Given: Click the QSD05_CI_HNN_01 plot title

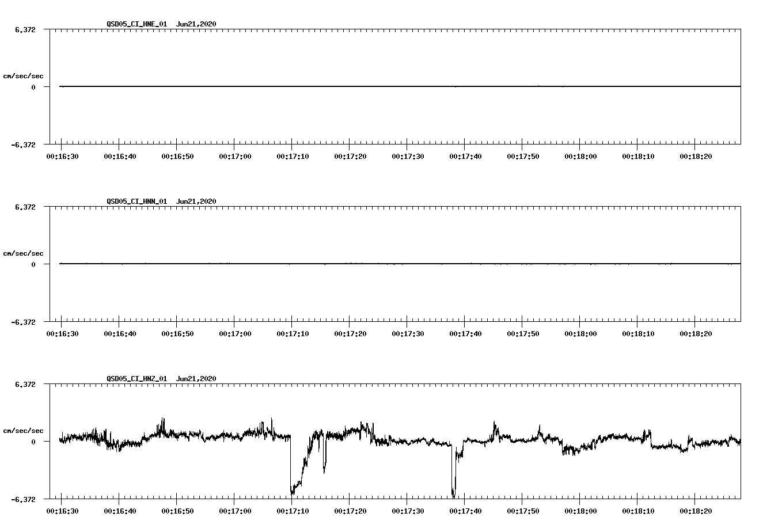Looking at the screenshot, I should point(137,202).
